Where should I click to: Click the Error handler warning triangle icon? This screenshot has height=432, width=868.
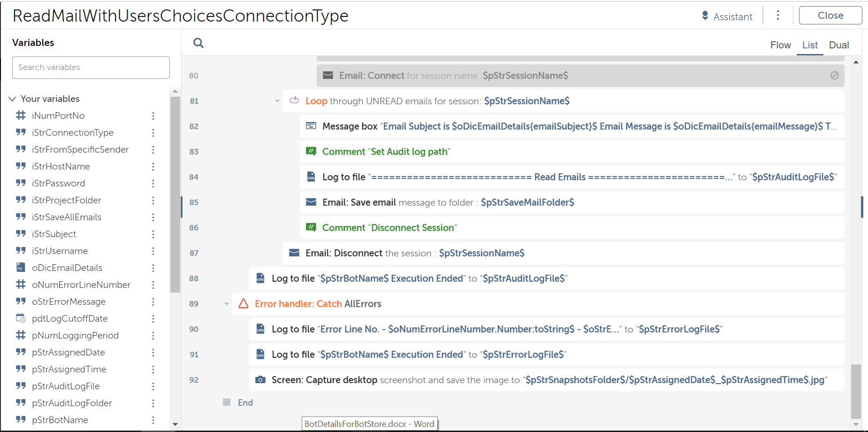pos(243,304)
